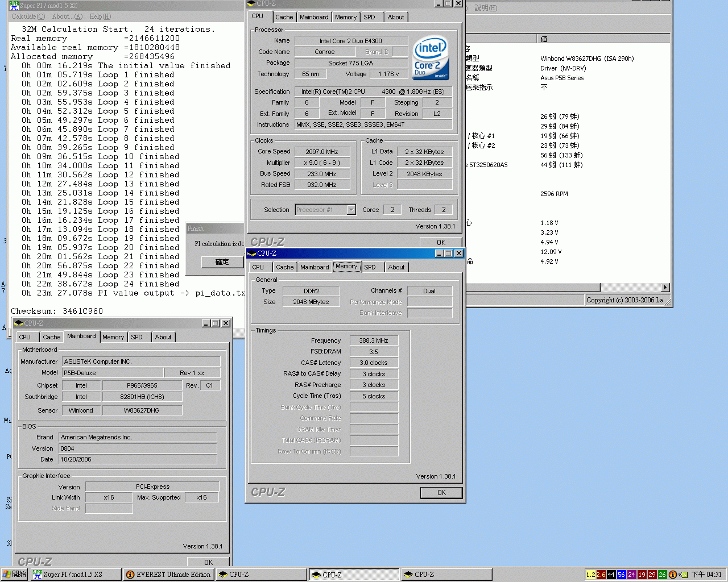Click the EVEREST value Winbond W83627DHG (ISA 290h)
Image resolution: width=728 pixels, height=582 pixels.
point(587,59)
